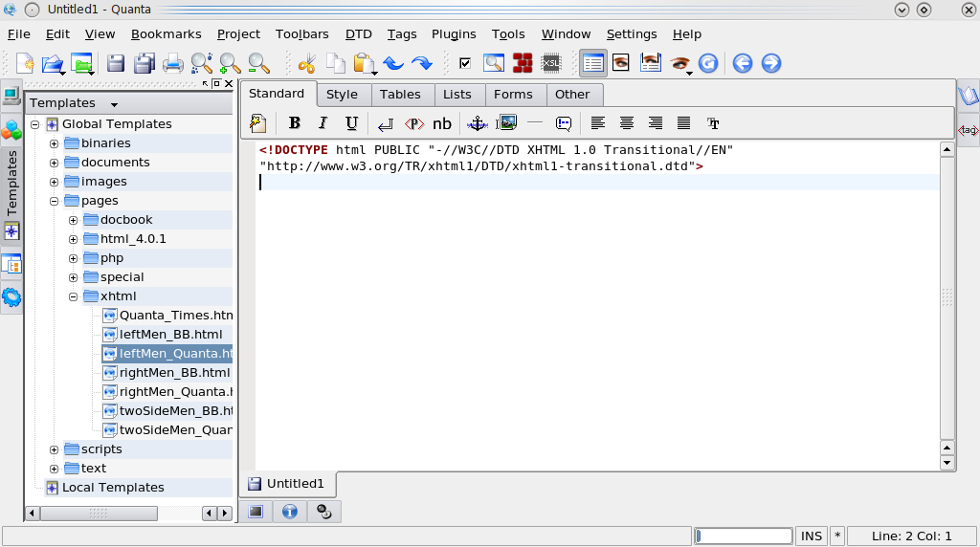Screen dimensions: 980x547
Task: Select the Local Templates node
Action: click(113, 488)
